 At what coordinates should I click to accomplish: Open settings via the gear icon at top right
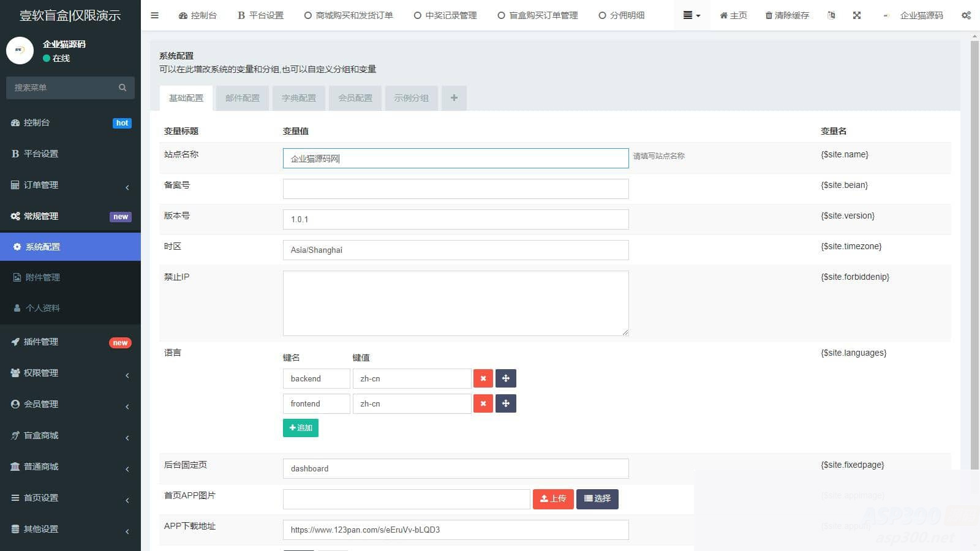pyautogui.click(x=966, y=15)
